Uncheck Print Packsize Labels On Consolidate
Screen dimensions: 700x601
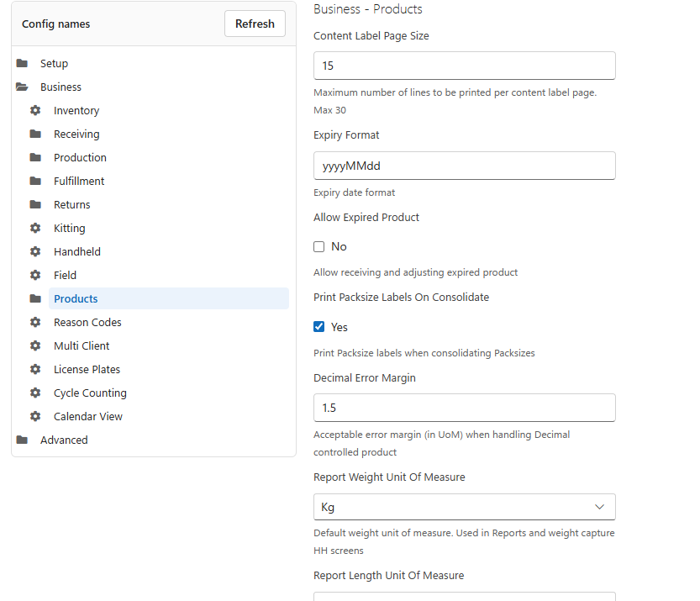pos(318,327)
